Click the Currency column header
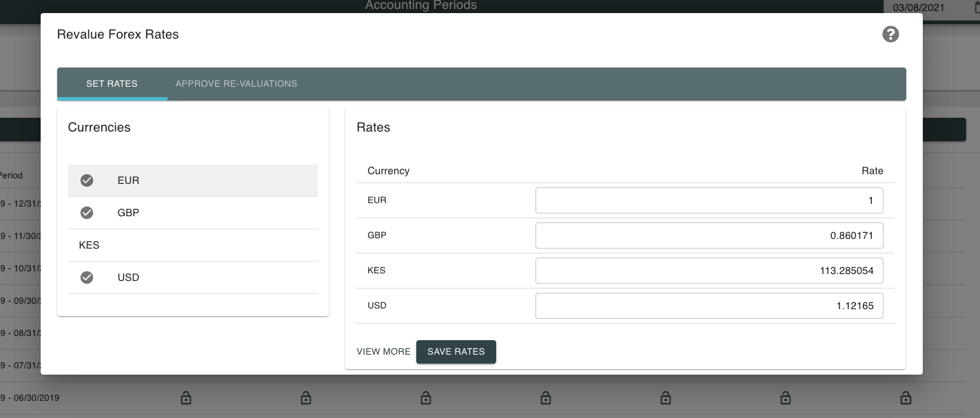The height and width of the screenshot is (418, 980). click(388, 170)
